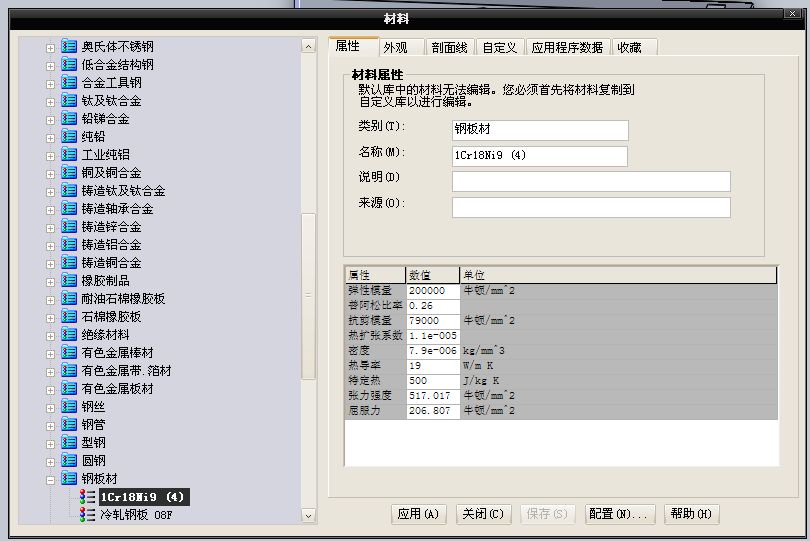Screen dimensions: 810x541
Task: Switch to the 属性 tab
Action: click(x=354, y=46)
